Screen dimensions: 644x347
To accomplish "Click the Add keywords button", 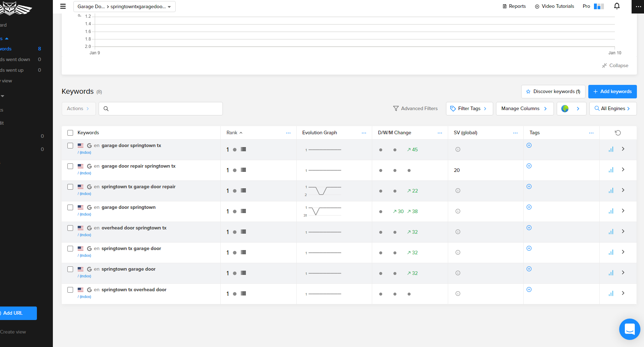I will click(x=612, y=92).
